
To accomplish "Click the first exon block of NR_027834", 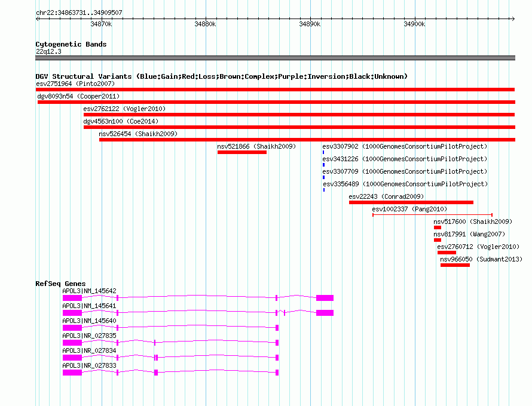I will click(x=72, y=358).
